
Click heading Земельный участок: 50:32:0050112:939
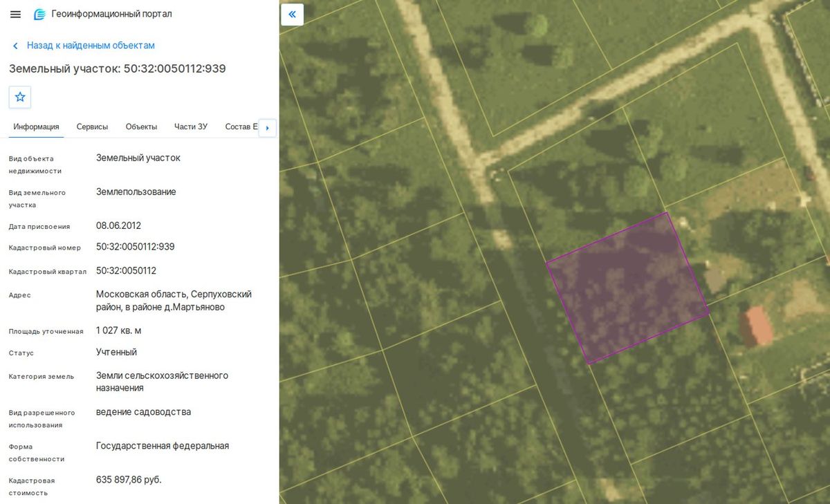pyautogui.click(x=118, y=69)
